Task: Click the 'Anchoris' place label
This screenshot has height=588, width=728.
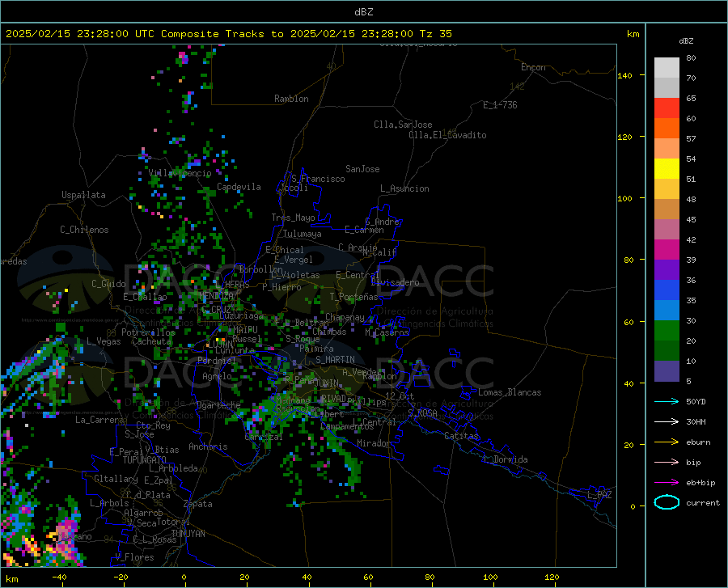Action: click(208, 446)
